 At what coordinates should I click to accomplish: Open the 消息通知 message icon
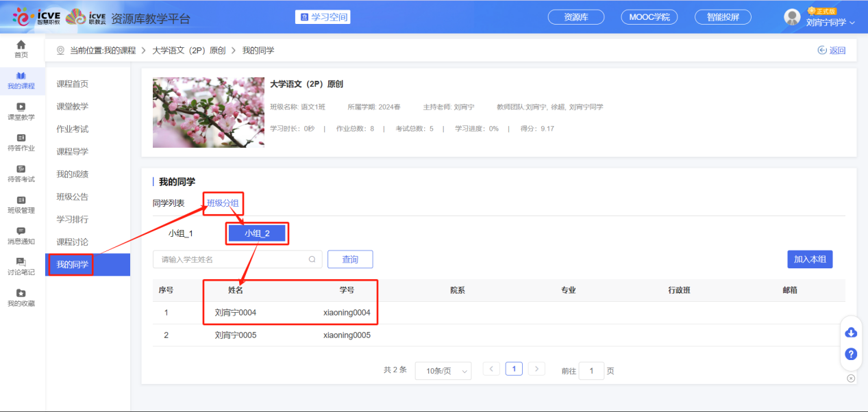[x=21, y=231]
